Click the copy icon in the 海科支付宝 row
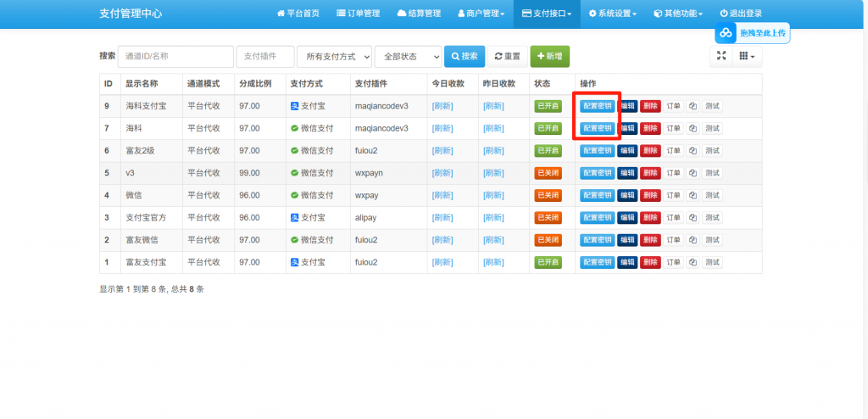 [693, 106]
